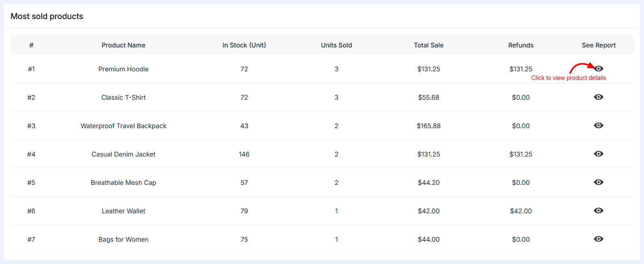Select the Refunds column header
Screen dimensions: 644x264
point(520,45)
